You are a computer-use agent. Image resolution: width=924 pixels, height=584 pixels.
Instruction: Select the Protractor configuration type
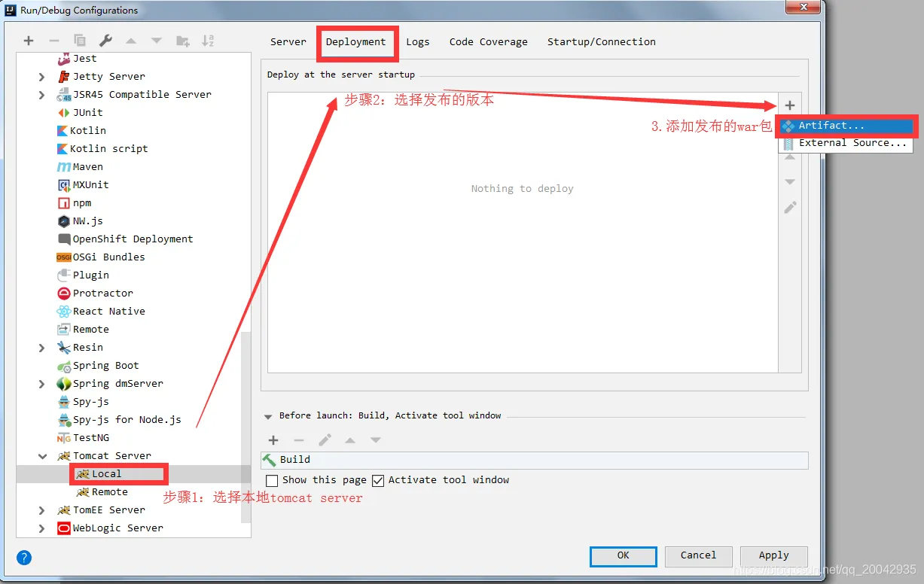(96, 293)
